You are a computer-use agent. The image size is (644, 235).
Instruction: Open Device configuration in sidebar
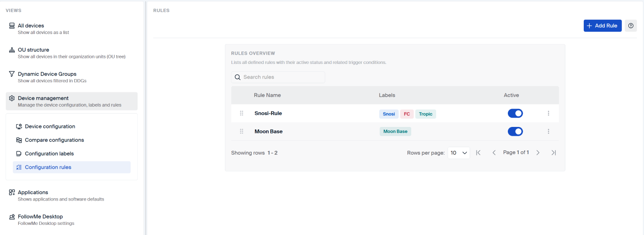(x=50, y=126)
